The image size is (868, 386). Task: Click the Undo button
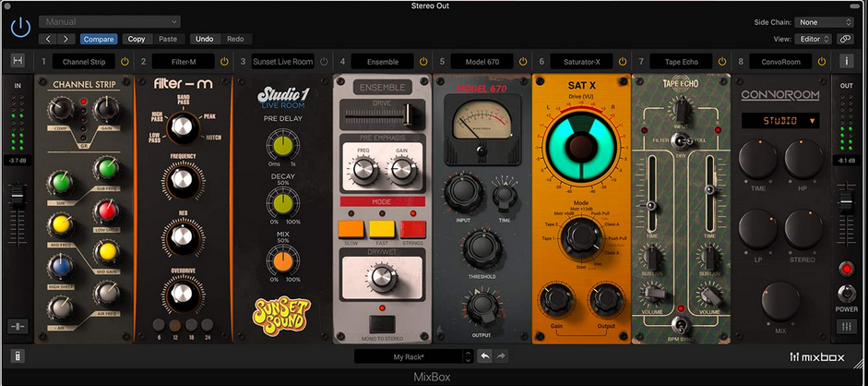coord(204,39)
